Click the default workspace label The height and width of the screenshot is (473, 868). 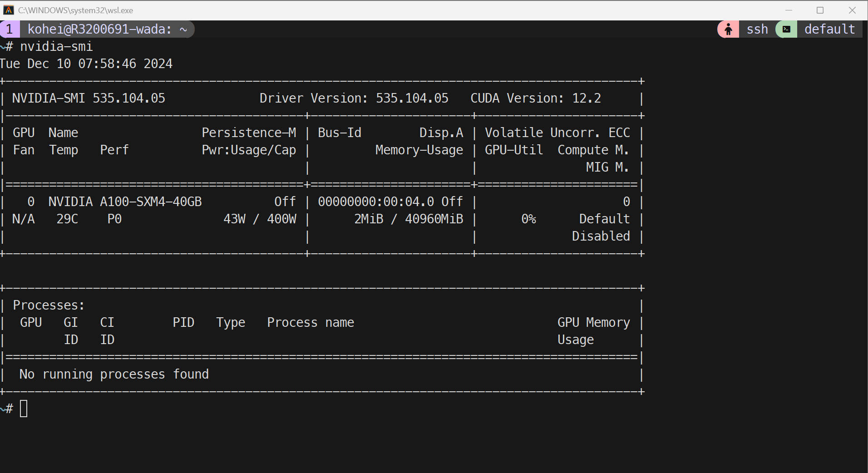click(829, 30)
